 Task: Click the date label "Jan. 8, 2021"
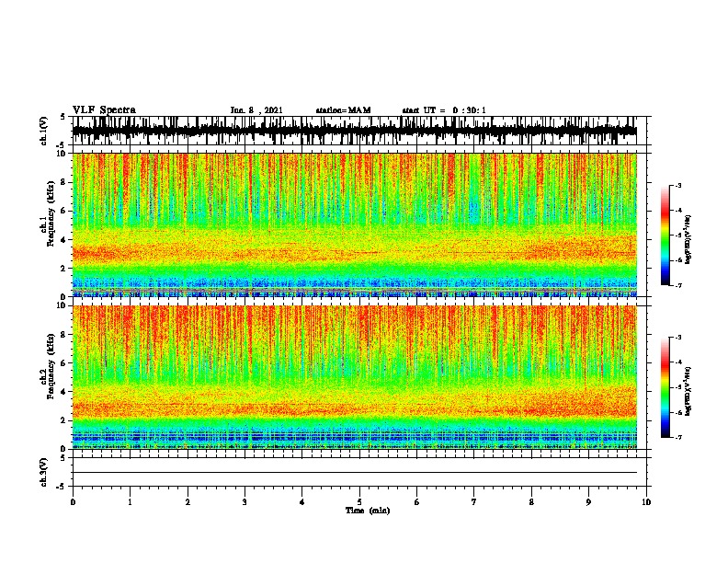point(256,110)
